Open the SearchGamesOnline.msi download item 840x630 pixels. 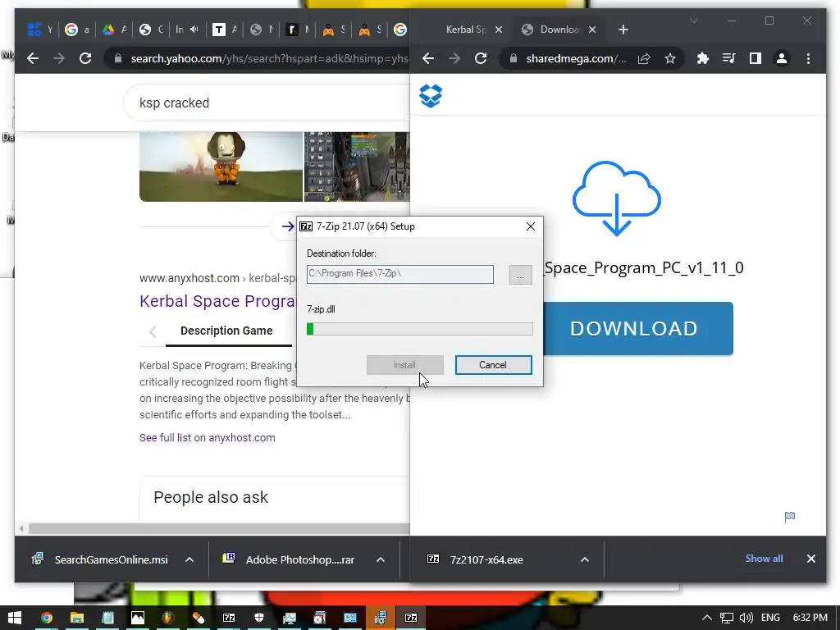click(102, 559)
